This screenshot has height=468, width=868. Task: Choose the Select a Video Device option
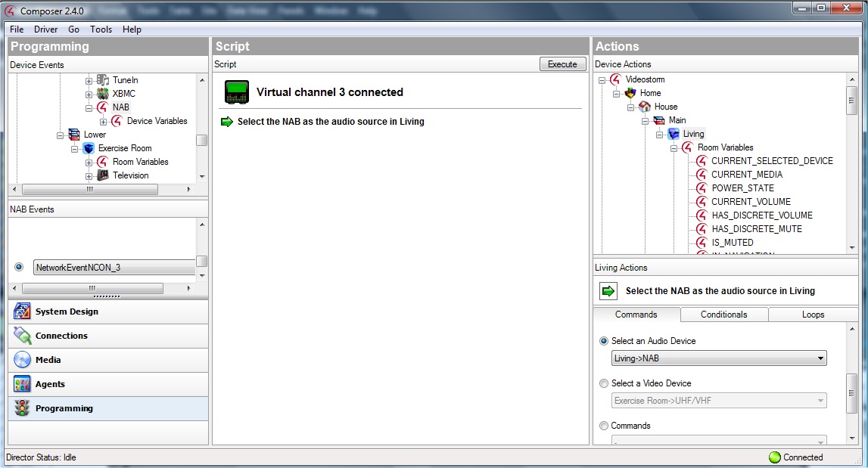[x=604, y=383]
